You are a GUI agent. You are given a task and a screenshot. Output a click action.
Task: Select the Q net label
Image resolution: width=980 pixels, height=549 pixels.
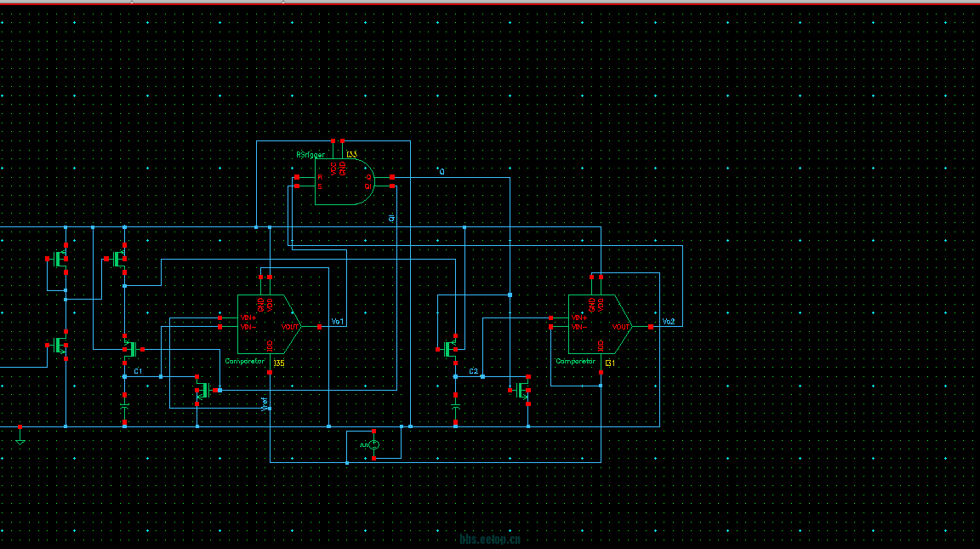tap(442, 171)
